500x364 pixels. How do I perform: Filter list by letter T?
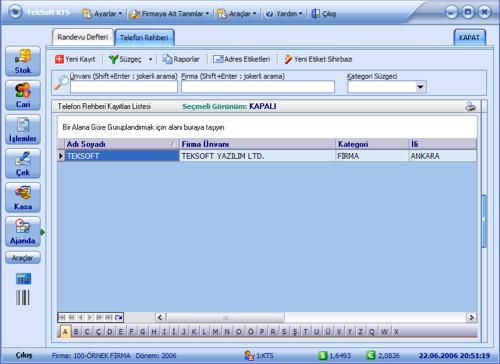[305, 332]
